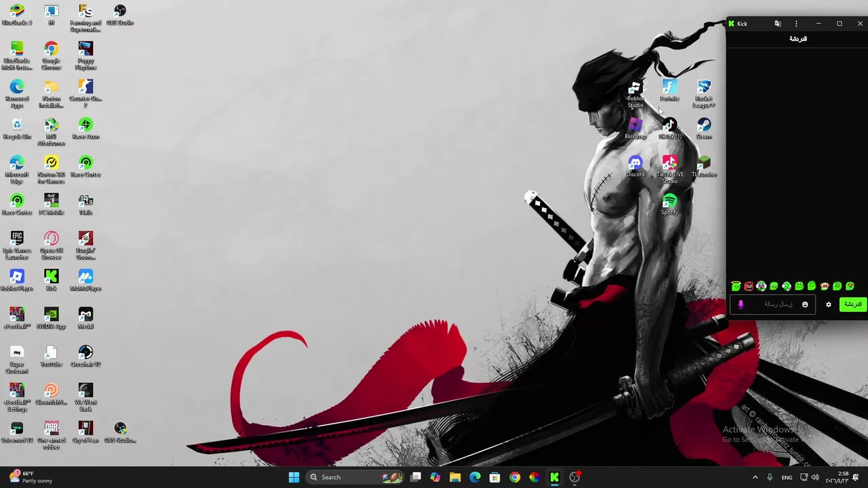
Task: Open the Clownfish Voice Changer shortcut
Action: 52,394
